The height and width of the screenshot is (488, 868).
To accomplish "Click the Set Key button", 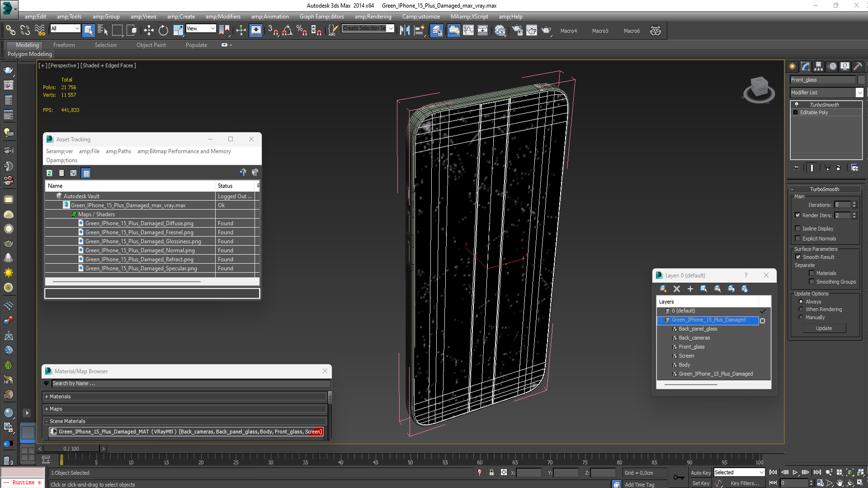I will click(700, 483).
